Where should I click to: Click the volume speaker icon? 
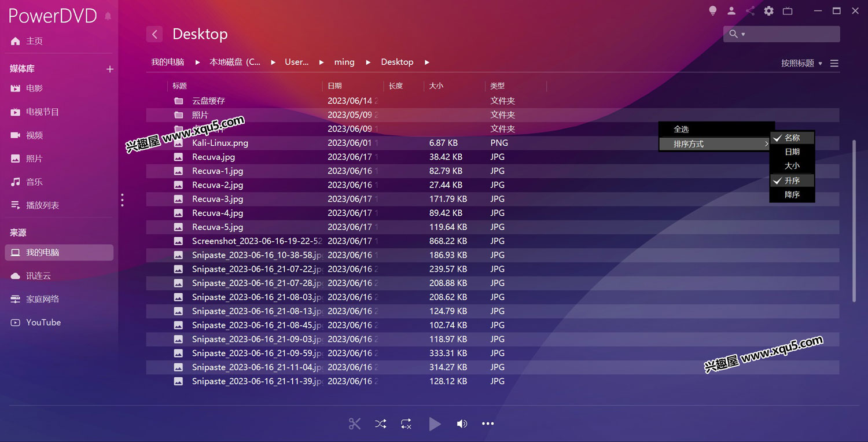point(462,424)
